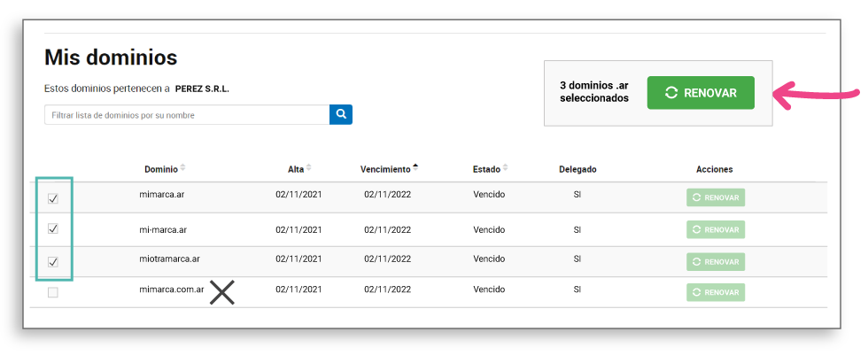Uncheck the mi-marca.ar checkbox
Viewport: 868px width, 363px height.
[53, 228]
